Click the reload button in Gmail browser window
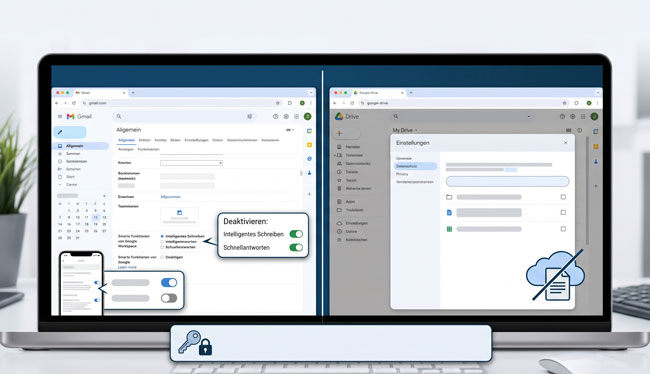650x374 pixels. coord(74,103)
